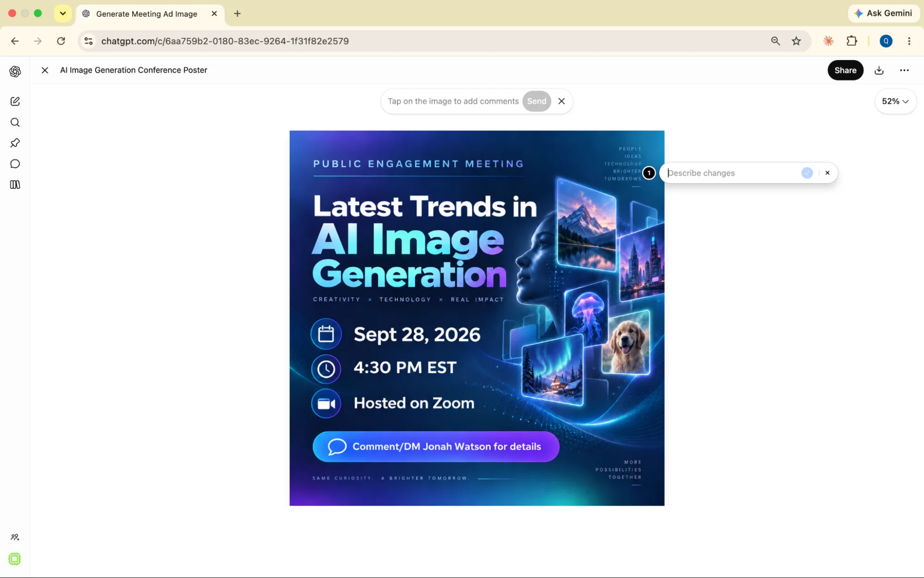
Task: Open the tab list chevron dropdown
Action: 63,13
